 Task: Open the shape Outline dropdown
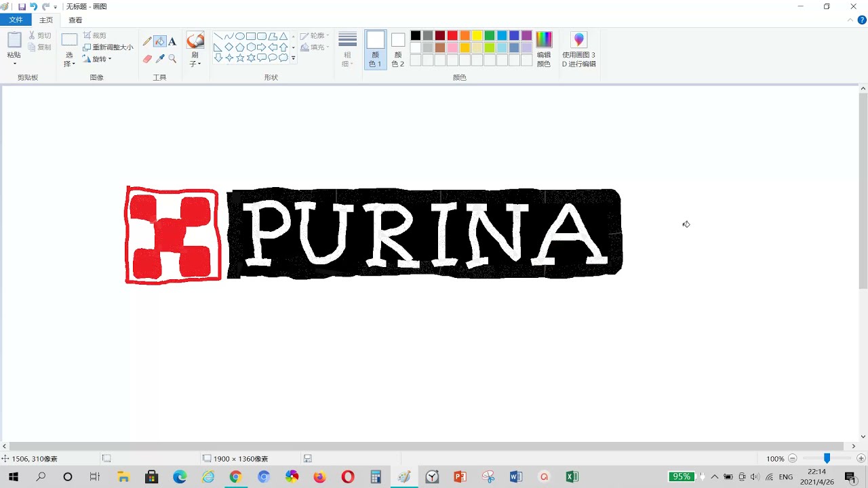pos(315,36)
